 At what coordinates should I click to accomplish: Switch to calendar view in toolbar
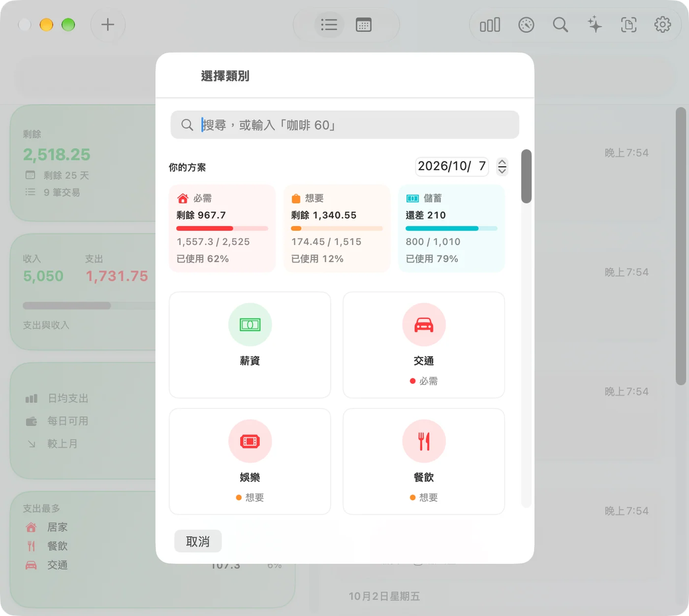coord(364,25)
